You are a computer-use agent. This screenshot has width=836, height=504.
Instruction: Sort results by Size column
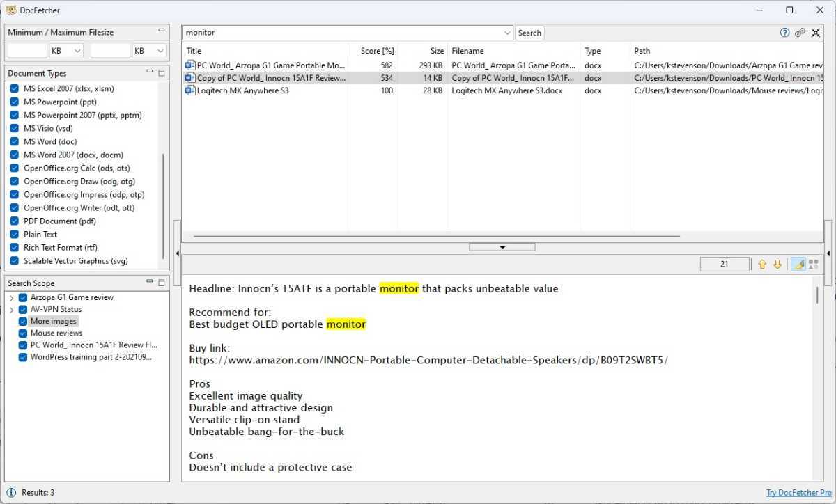tap(422, 51)
